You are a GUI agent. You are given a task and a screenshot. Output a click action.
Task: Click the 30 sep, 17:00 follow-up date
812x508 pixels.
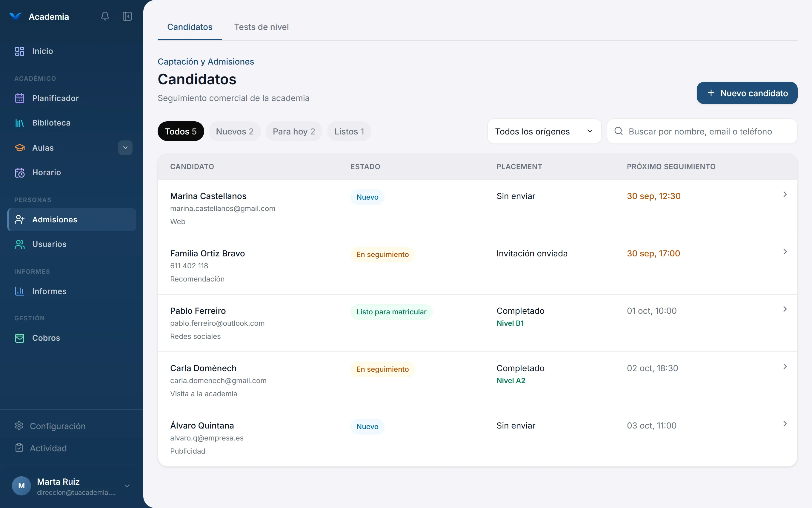pos(653,253)
